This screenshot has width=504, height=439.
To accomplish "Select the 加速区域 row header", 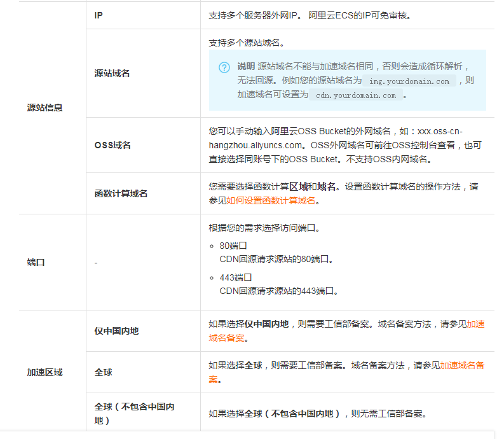I will click(x=44, y=372).
